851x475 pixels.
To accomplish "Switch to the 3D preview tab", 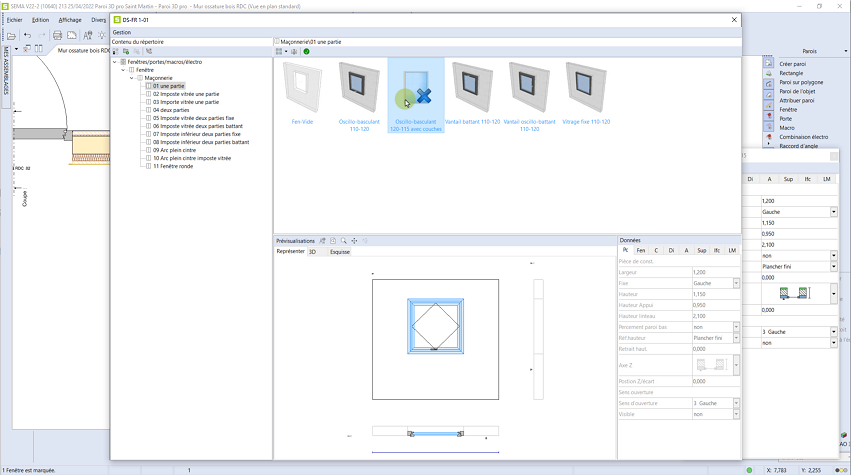I will tap(312, 252).
